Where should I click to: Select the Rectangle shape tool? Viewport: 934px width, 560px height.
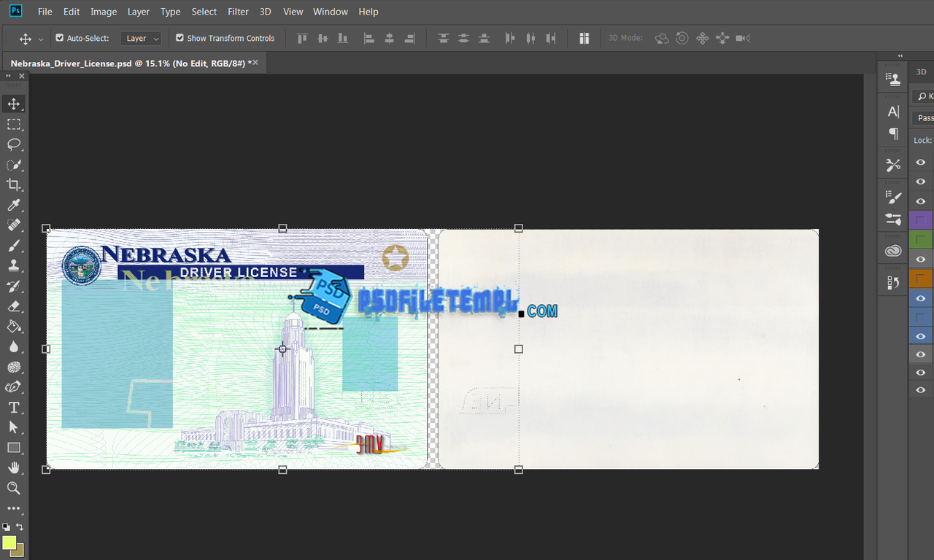point(14,448)
